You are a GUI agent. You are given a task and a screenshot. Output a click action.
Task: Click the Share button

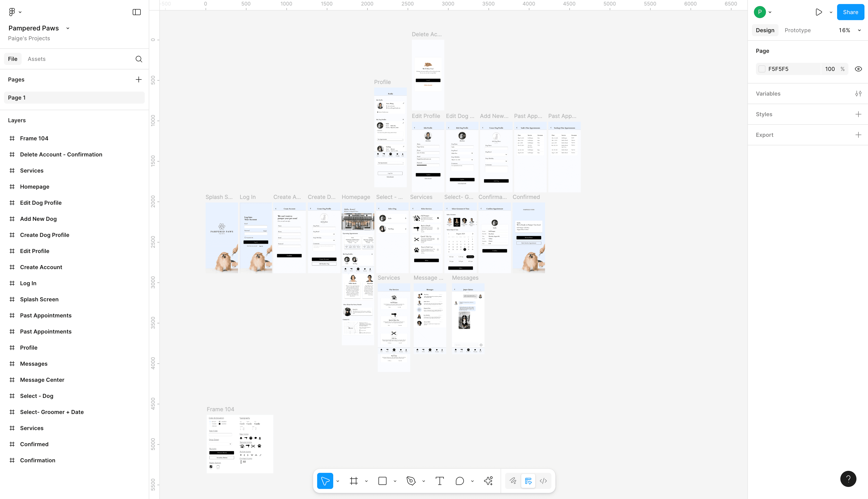pos(850,12)
